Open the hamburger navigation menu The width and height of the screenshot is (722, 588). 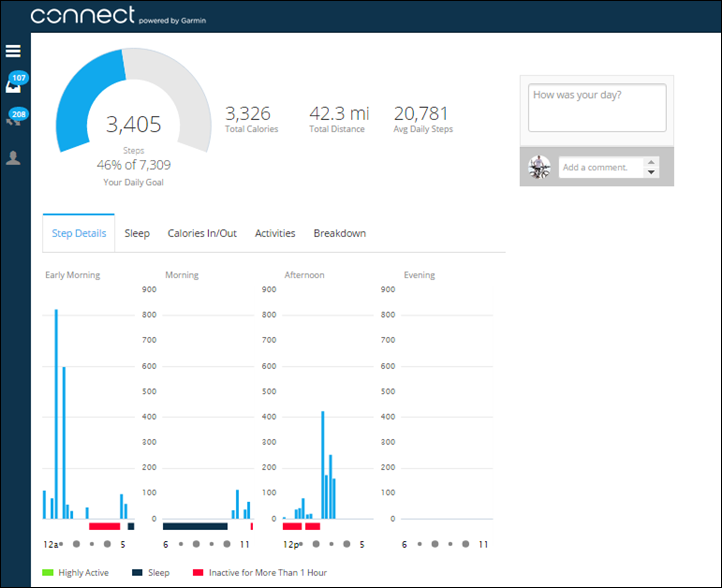14,51
